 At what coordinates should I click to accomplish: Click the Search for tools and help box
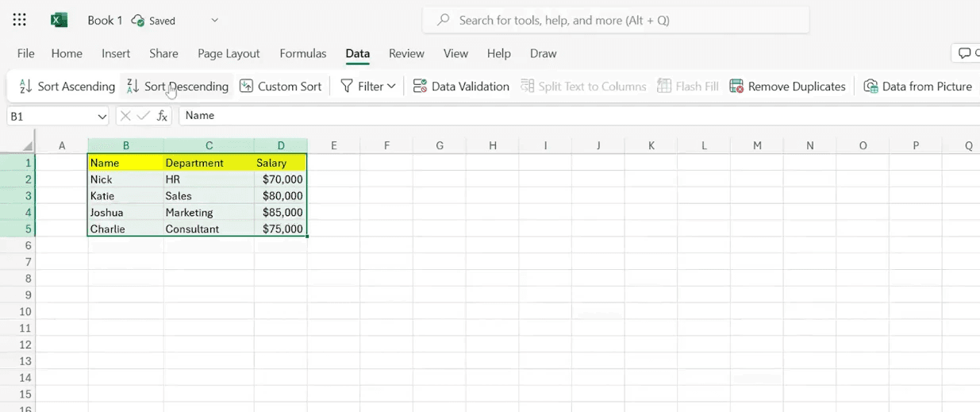pos(616,20)
